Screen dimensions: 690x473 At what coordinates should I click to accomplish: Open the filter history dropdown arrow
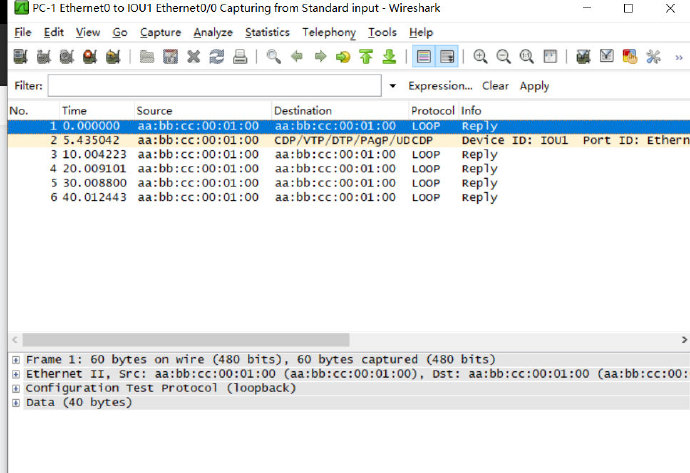(393, 86)
